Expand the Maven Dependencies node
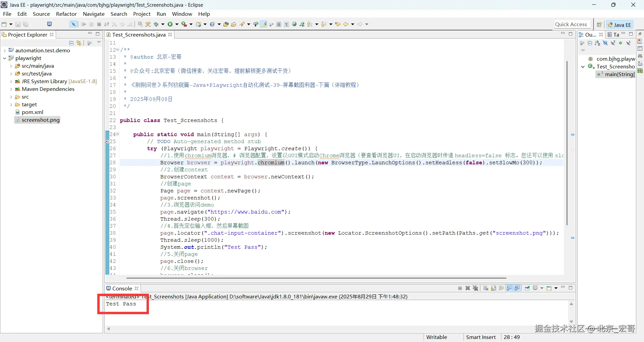Image resolution: width=644 pixels, height=342 pixels. tap(11, 89)
